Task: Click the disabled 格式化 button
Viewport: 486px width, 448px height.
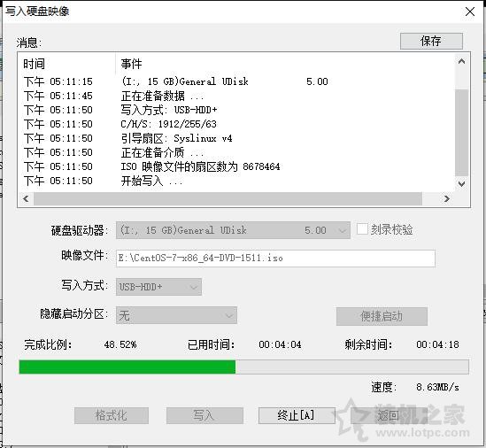Action: tap(112, 415)
